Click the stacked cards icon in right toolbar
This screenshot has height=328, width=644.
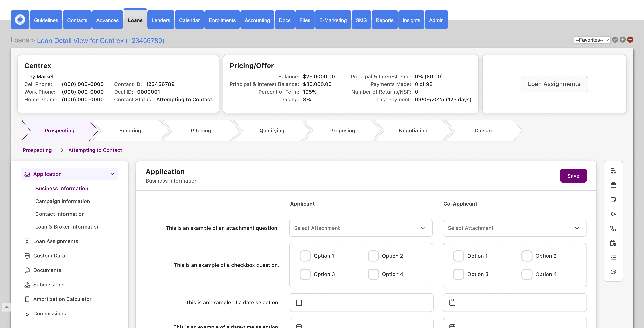tap(613, 185)
